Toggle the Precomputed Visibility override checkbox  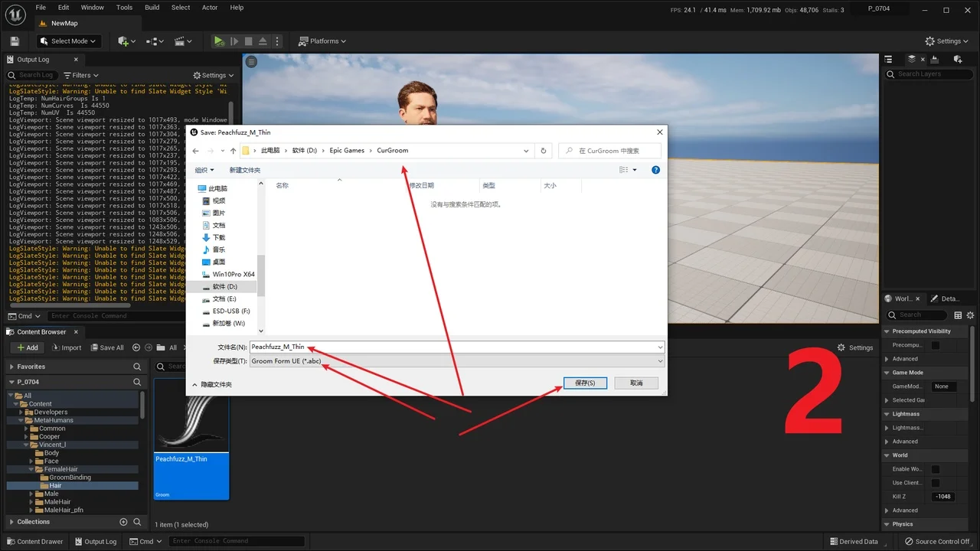pyautogui.click(x=935, y=345)
